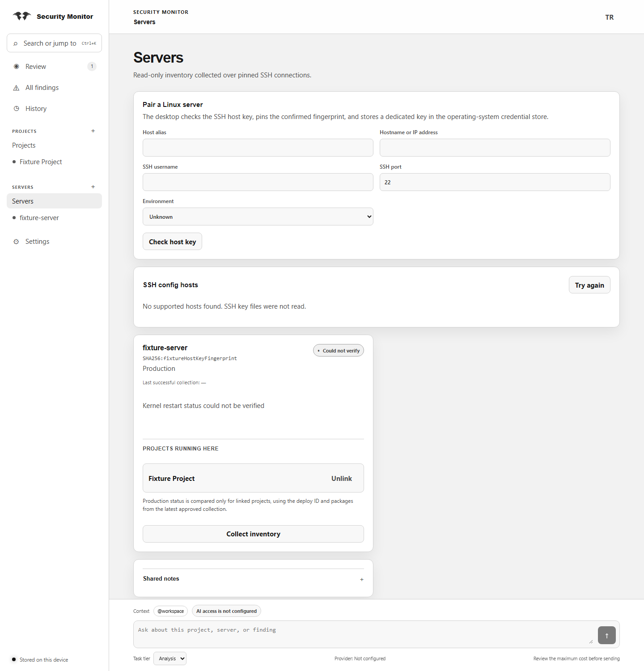Click Try again for SSH config hosts
The width and height of the screenshot is (644, 671).
click(589, 285)
